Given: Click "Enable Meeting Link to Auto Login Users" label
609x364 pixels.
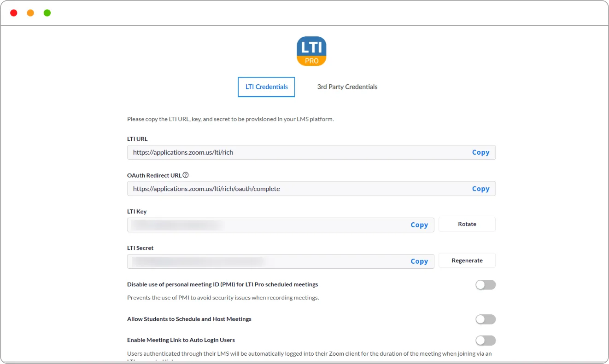Looking at the screenshot, I should 181,340.
